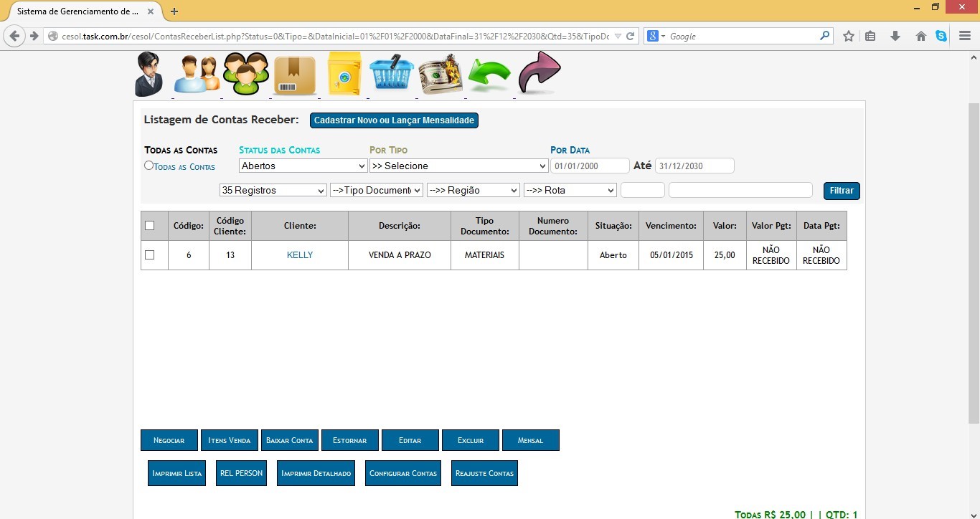Image resolution: width=980 pixels, height=519 pixels.
Task: Open the three-person green group icon
Action: (x=245, y=75)
